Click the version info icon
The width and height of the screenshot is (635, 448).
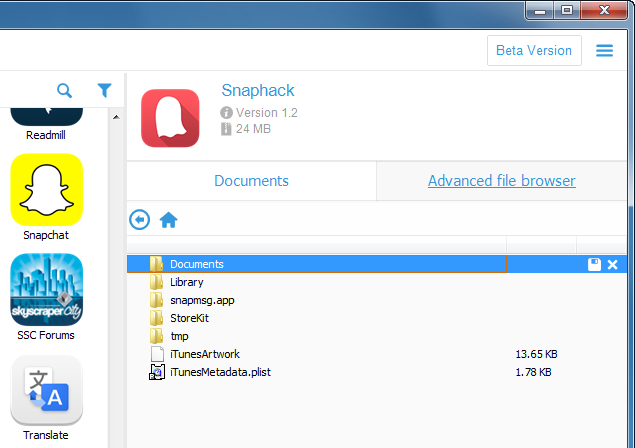[x=226, y=112]
